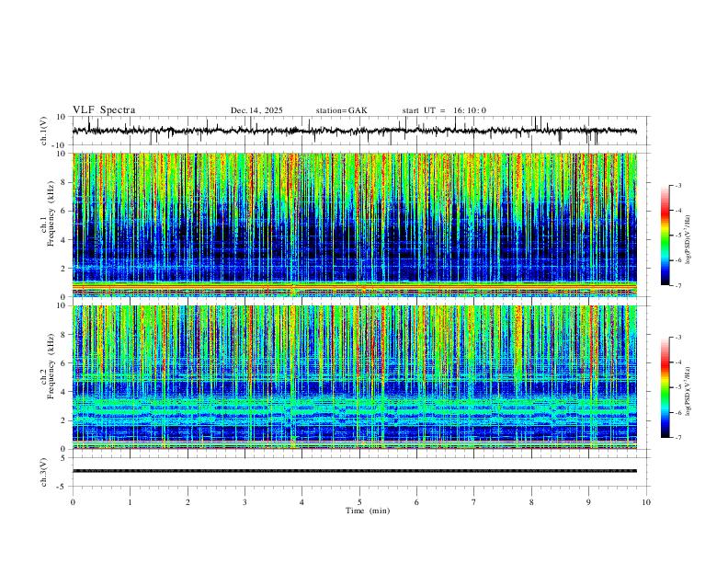Click the ch.2 spectrogram panel
The height and width of the screenshot is (563, 728).
click(x=355, y=377)
